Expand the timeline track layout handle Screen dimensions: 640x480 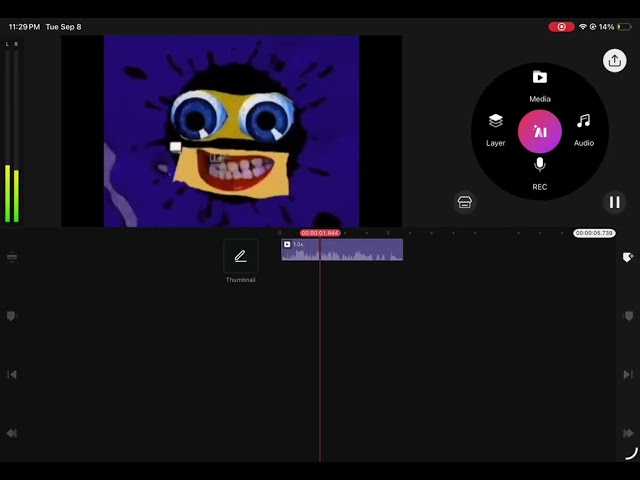click(x=12, y=257)
